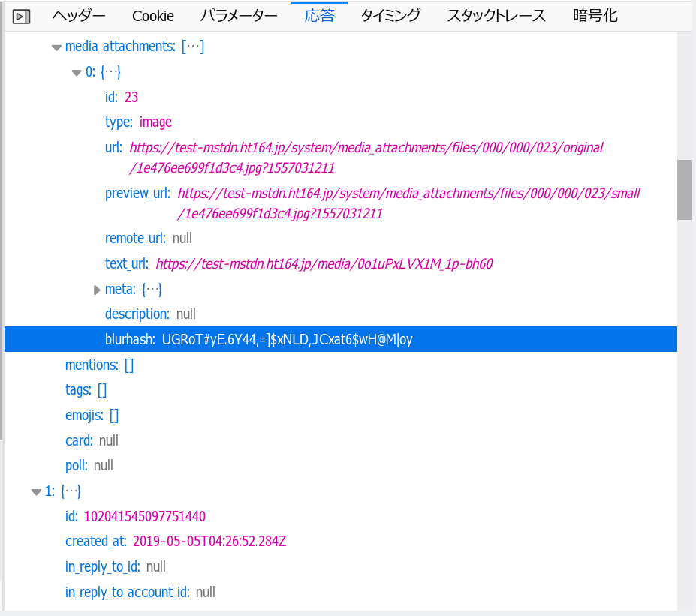The height and width of the screenshot is (616, 696).
Task: Open the スタックトレース tab
Action: (496, 16)
